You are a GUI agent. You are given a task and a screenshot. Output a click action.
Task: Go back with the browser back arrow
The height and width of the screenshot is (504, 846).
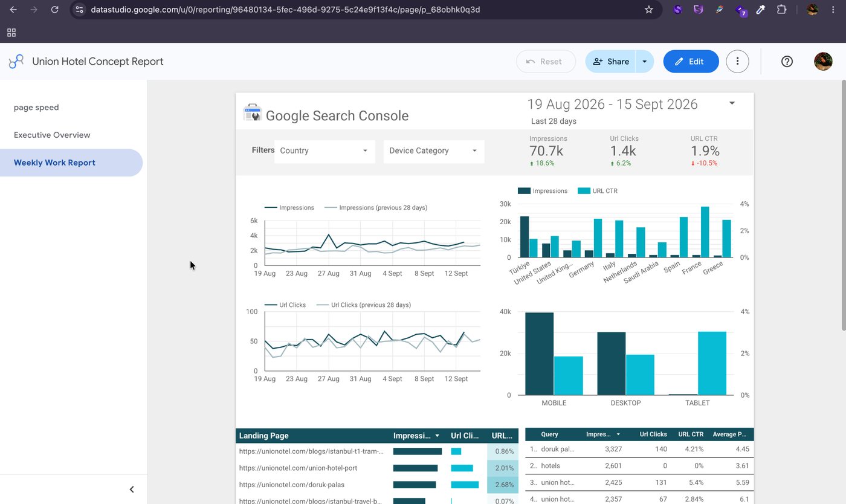[13, 10]
